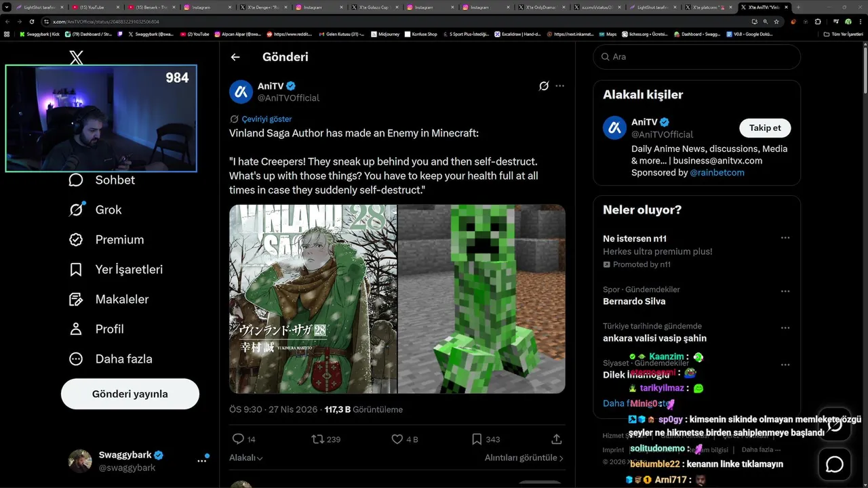Open the floating messages chat button

(834, 464)
